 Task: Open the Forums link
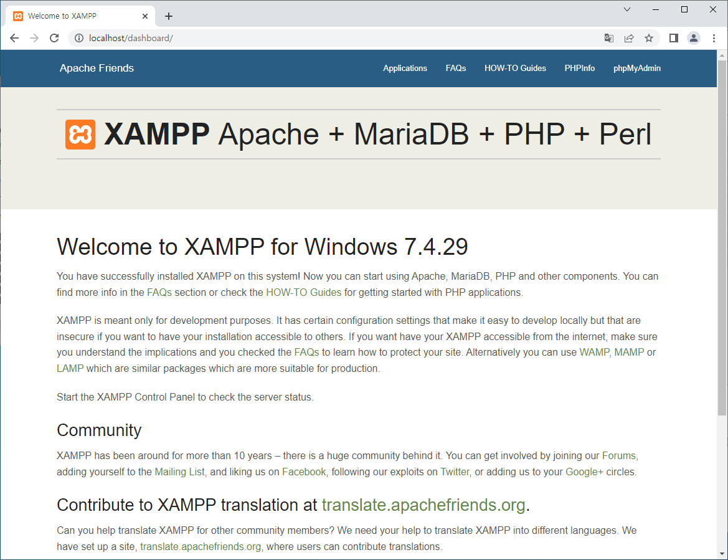click(x=619, y=456)
